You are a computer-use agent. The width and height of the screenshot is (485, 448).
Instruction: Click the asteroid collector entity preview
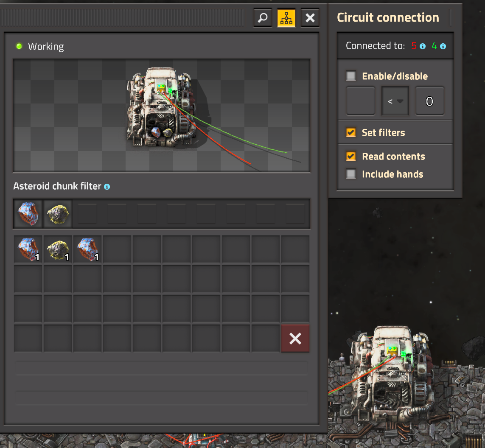(x=162, y=116)
